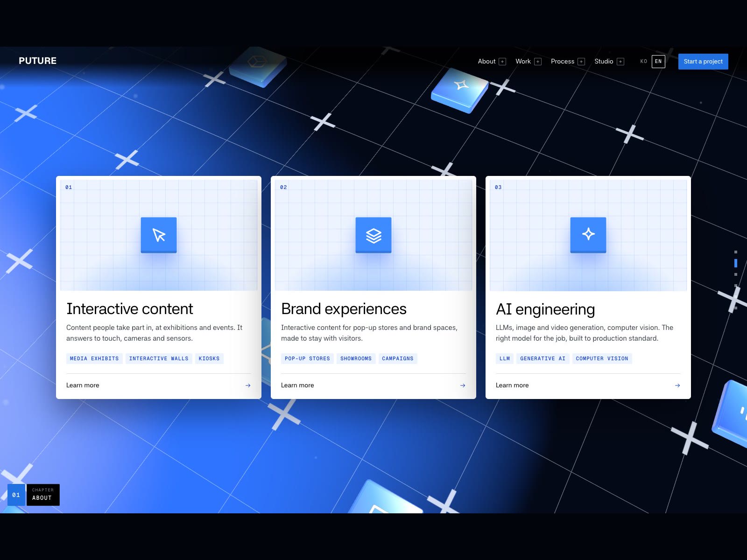Click the blue 01 chapter number badge
The height and width of the screenshot is (560, 747).
(16, 495)
